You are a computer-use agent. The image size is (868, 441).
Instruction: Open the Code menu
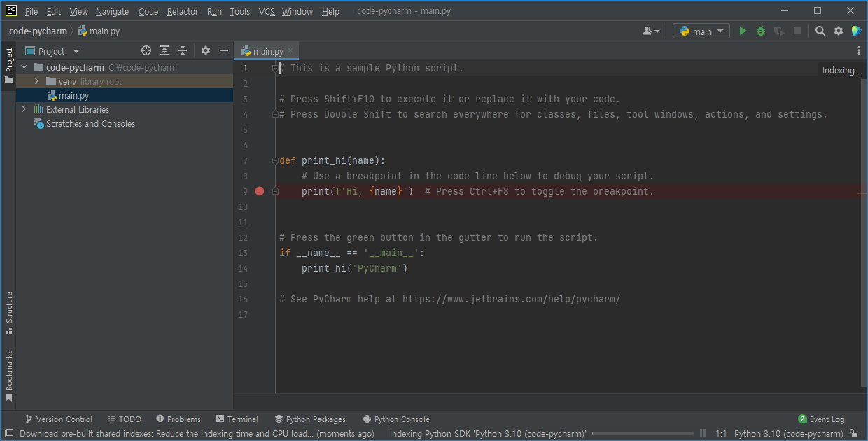(148, 11)
